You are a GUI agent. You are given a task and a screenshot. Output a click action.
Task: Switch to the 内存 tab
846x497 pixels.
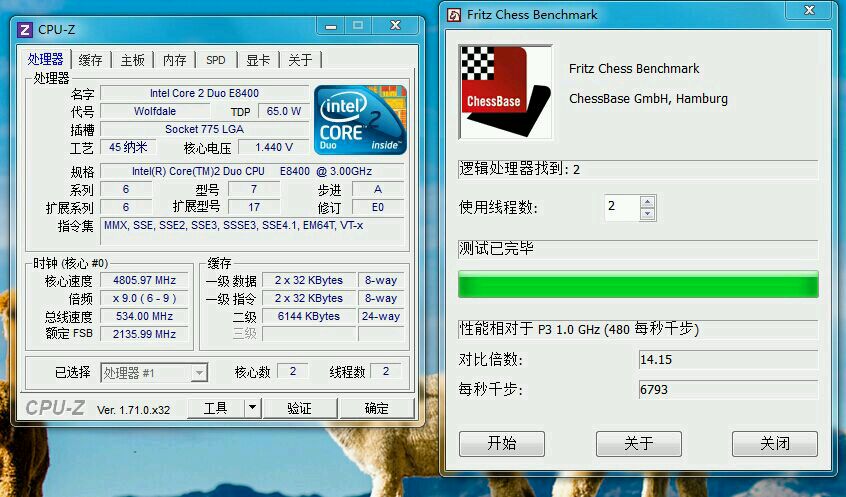pos(174,60)
